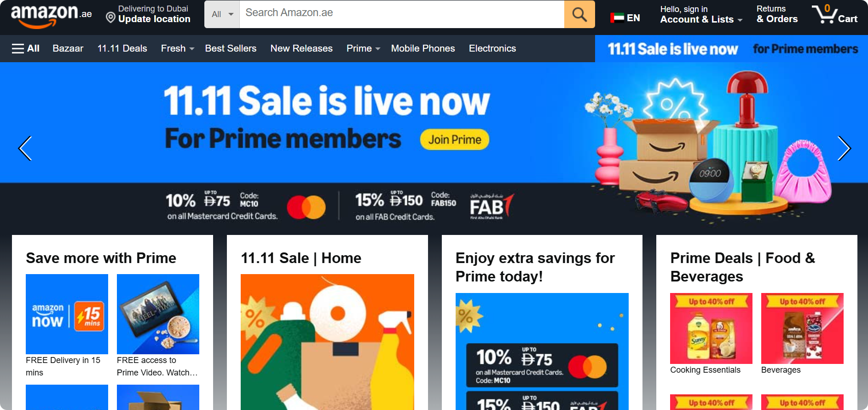This screenshot has width=868, height=410.
Task: Show previous banner with left arrow
Action: (x=25, y=148)
